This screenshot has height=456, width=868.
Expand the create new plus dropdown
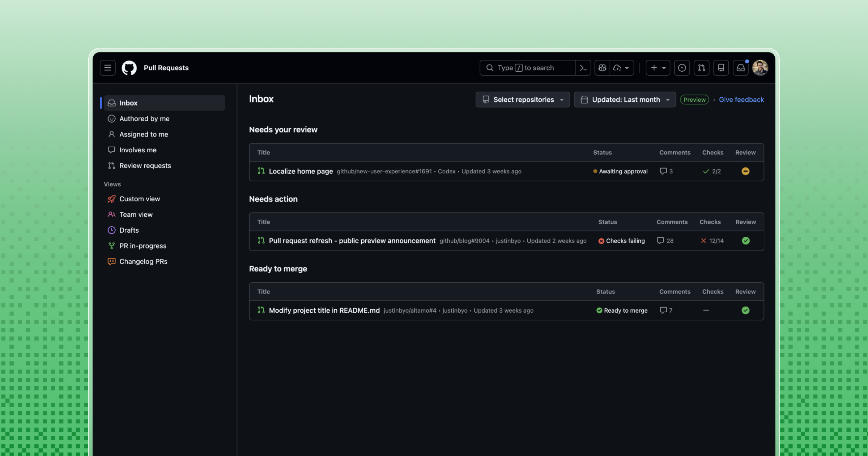point(658,68)
